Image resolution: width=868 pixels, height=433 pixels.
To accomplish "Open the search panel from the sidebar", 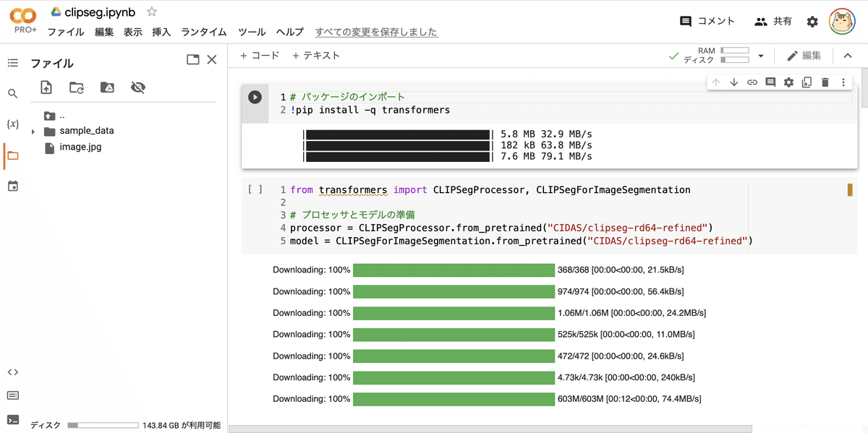I will coord(12,93).
